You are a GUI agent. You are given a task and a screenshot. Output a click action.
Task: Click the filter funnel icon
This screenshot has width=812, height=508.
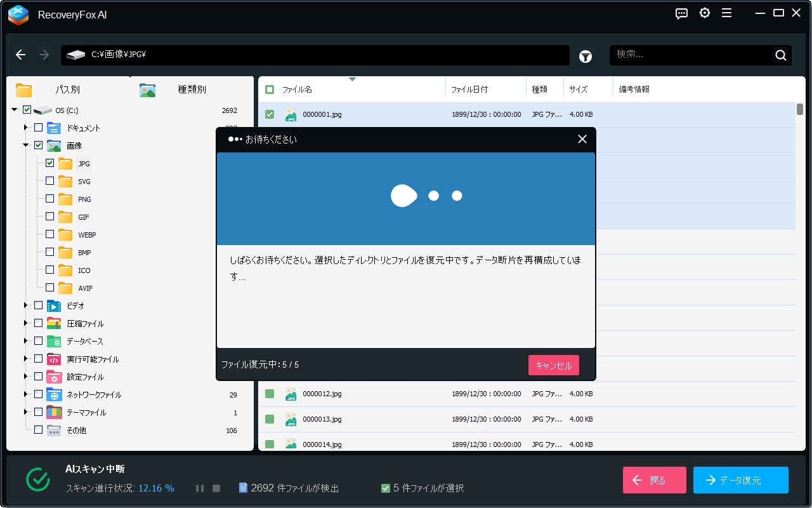[x=585, y=56]
